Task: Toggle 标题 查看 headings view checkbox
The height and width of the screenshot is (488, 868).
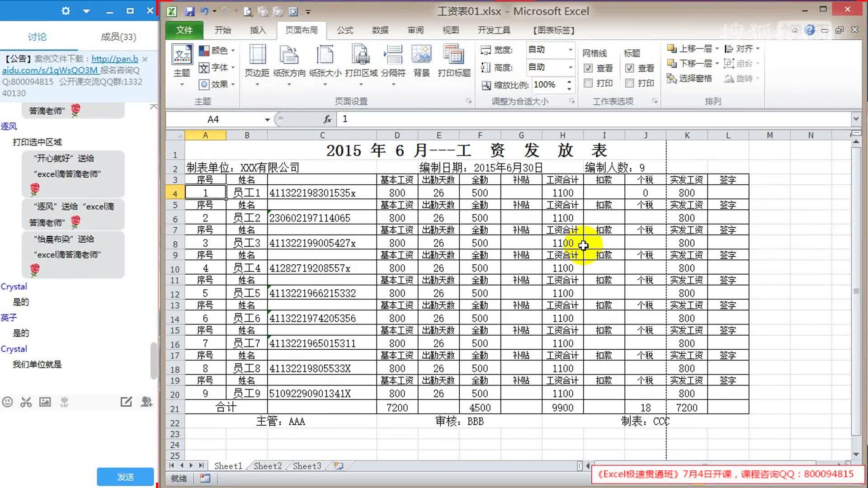Action: point(629,68)
